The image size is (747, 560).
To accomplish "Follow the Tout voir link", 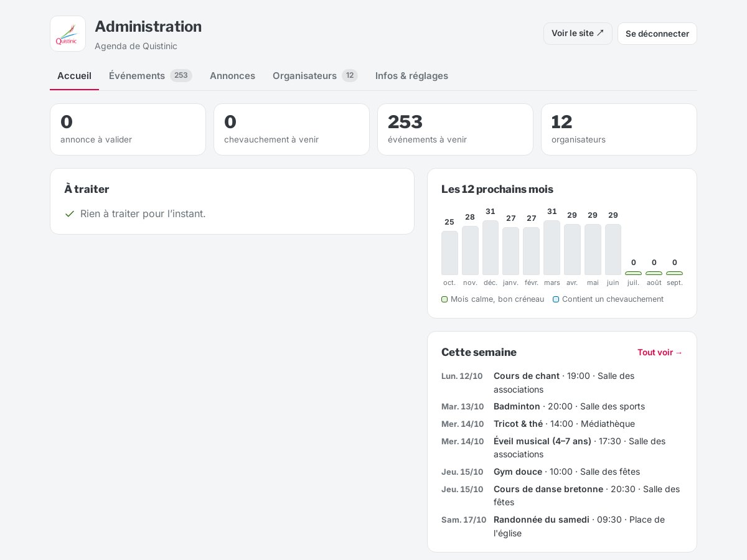I will [660, 352].
